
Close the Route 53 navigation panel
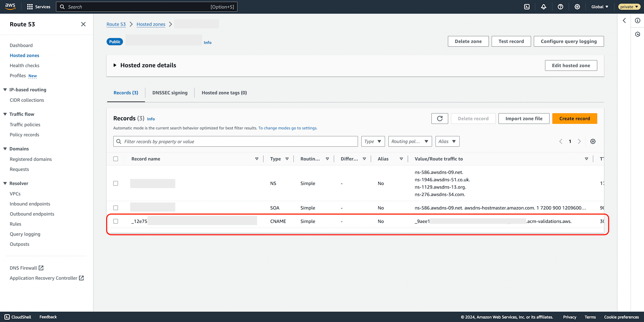point(83,24)
